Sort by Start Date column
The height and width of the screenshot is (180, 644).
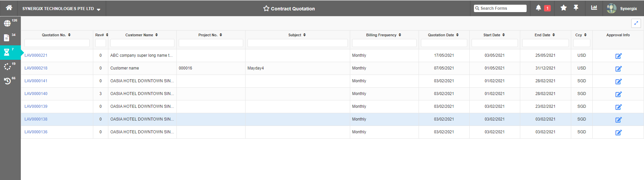coord(503,35)
